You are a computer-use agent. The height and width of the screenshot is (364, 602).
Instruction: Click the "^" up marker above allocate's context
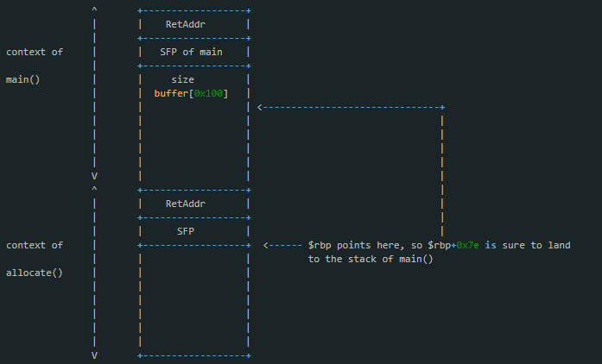[95, 189]
